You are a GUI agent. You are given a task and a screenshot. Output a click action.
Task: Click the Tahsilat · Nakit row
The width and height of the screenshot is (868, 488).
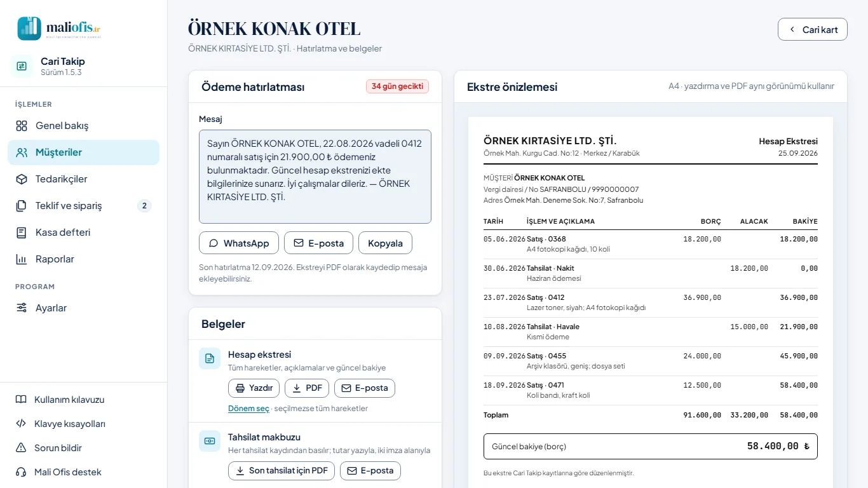tap(651, 273)
